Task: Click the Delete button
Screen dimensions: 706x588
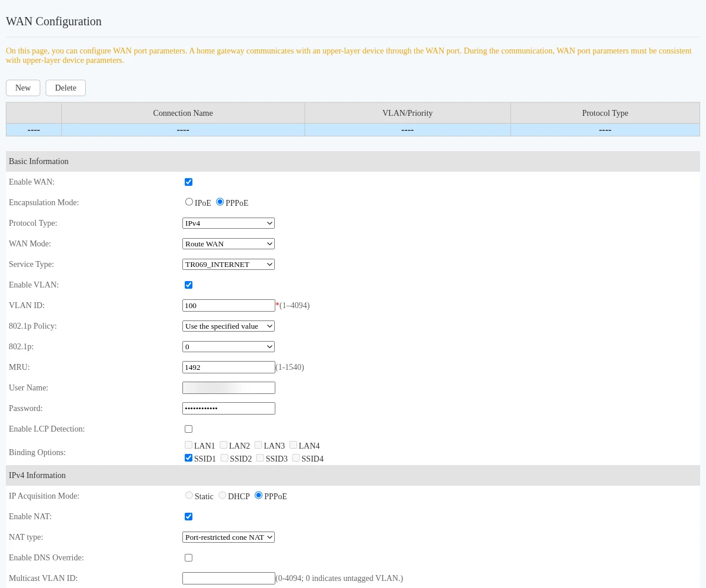Action: click(66, 88)
